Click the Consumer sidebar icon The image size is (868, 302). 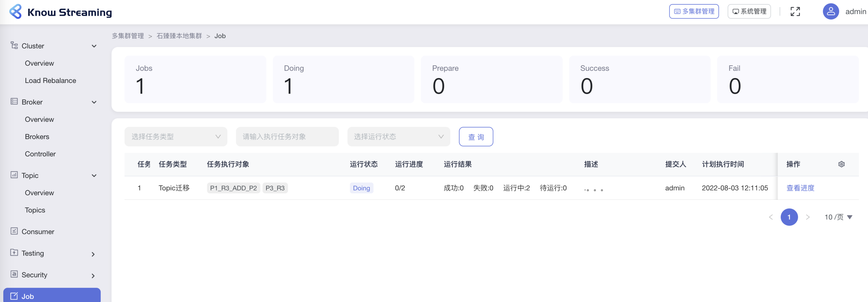pos(14,231)
